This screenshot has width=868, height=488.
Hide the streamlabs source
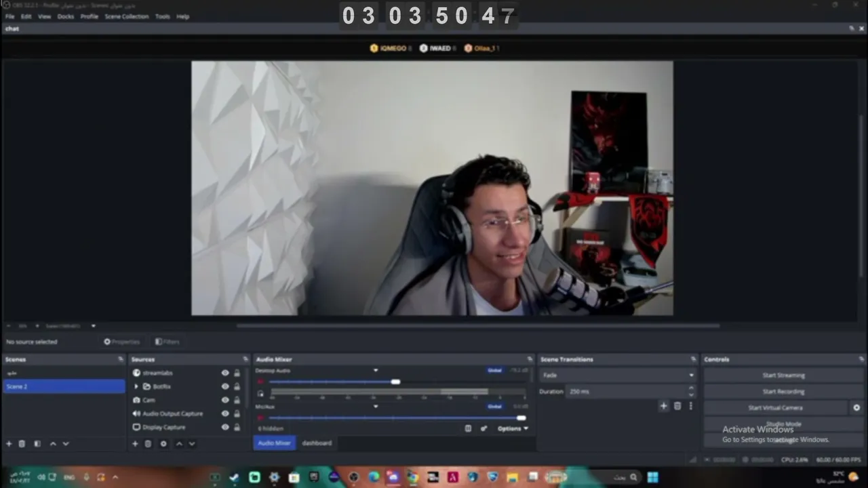pyautogui.click(x=225, y=373)
